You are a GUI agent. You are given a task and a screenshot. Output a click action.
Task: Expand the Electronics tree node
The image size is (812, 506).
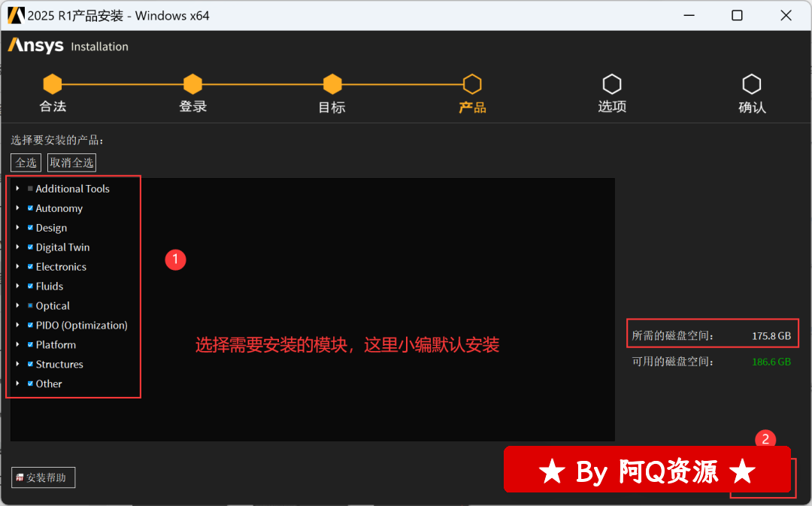pyautogui.click(x=17, y=267)
